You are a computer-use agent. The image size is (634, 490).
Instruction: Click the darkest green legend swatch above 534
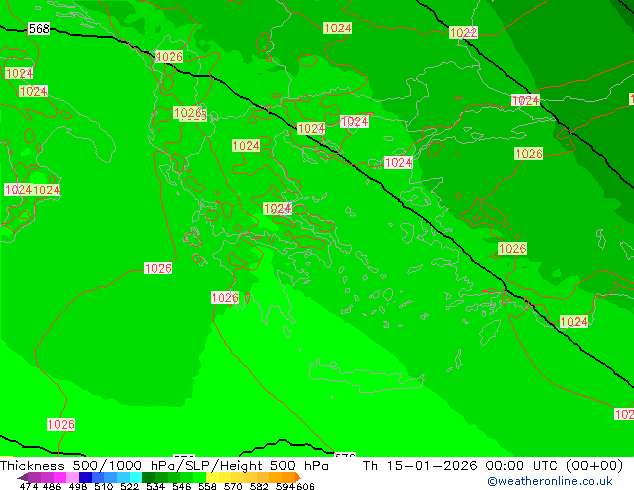click(148, 477)
